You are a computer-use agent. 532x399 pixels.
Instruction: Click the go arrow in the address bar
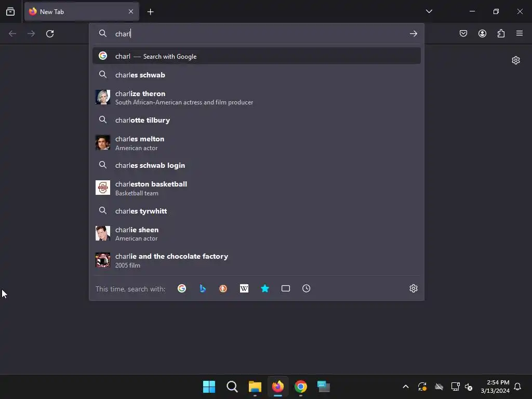pos(413,34)
